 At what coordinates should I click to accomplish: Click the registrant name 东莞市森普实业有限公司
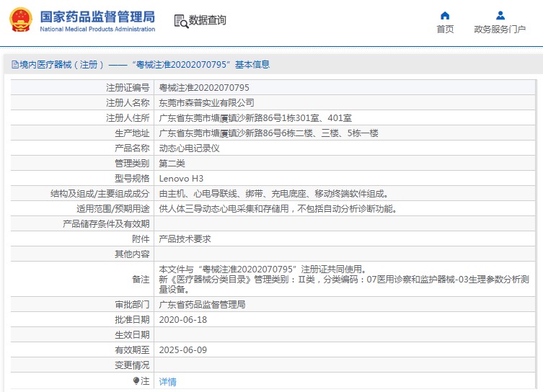click(206, 103)
